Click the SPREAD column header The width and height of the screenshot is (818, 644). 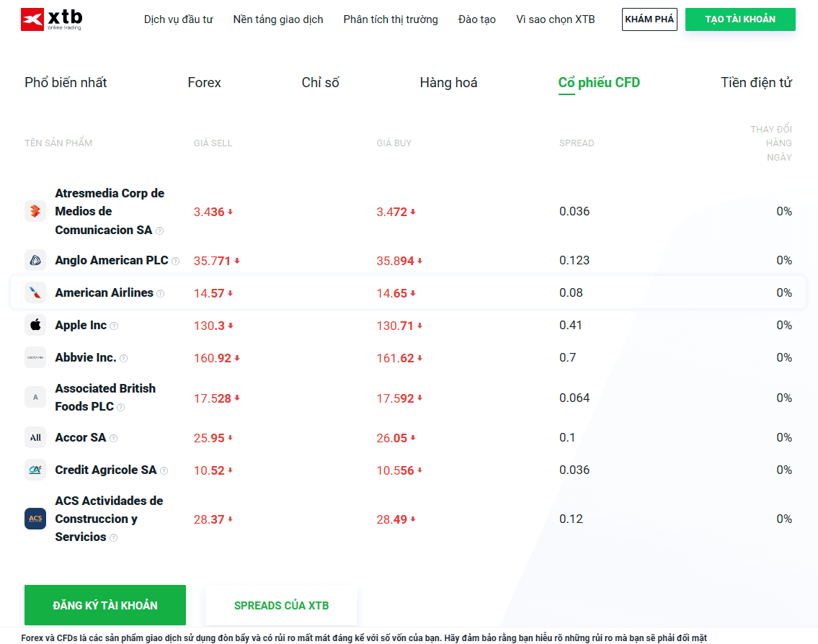[577, 143]
